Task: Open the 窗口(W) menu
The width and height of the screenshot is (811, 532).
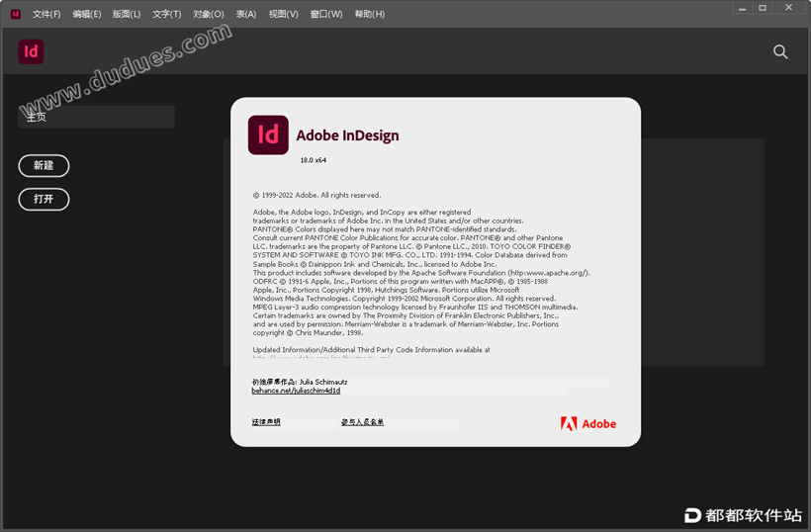Action: (x=326, y=14)
